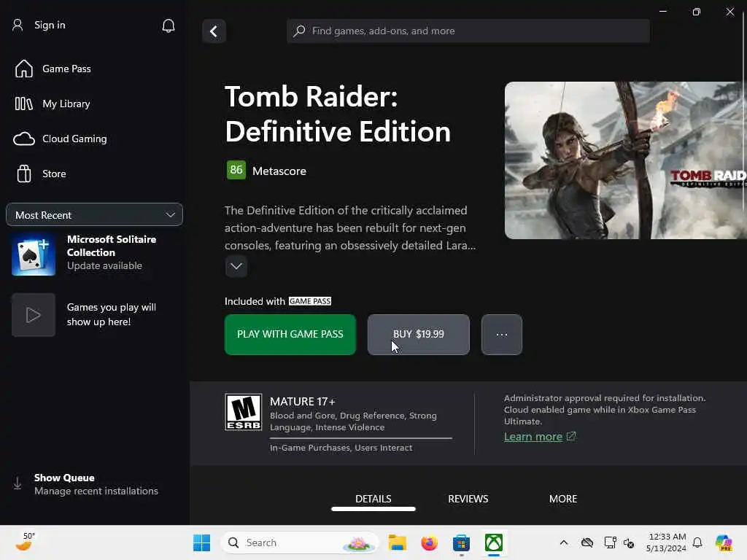The width and height of the screenshot is (747, 560).
Task: Select Microsoft Solitaire Collection Update available entry
Action: [x=94, y=253]
